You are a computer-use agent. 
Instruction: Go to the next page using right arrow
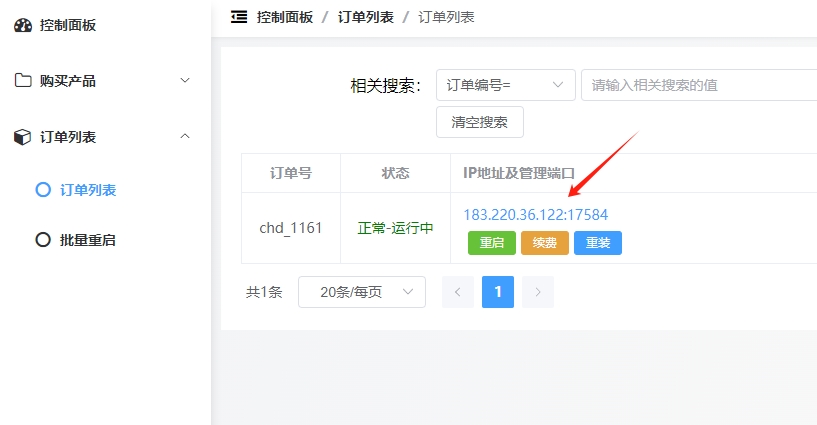[538, 292]
